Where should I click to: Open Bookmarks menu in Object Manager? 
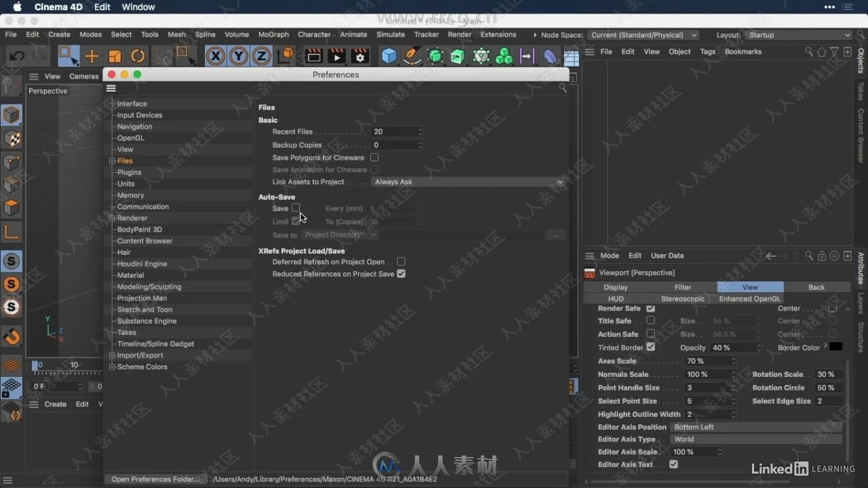pyautogui.click(x=743, y=52)
